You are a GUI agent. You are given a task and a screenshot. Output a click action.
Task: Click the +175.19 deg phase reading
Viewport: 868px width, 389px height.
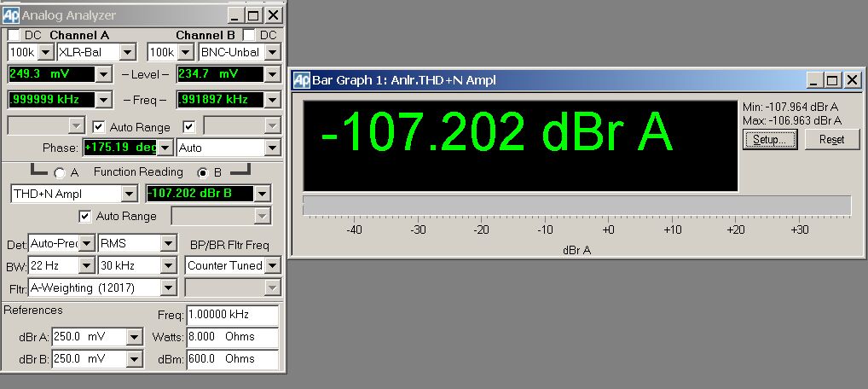[120, 148]
